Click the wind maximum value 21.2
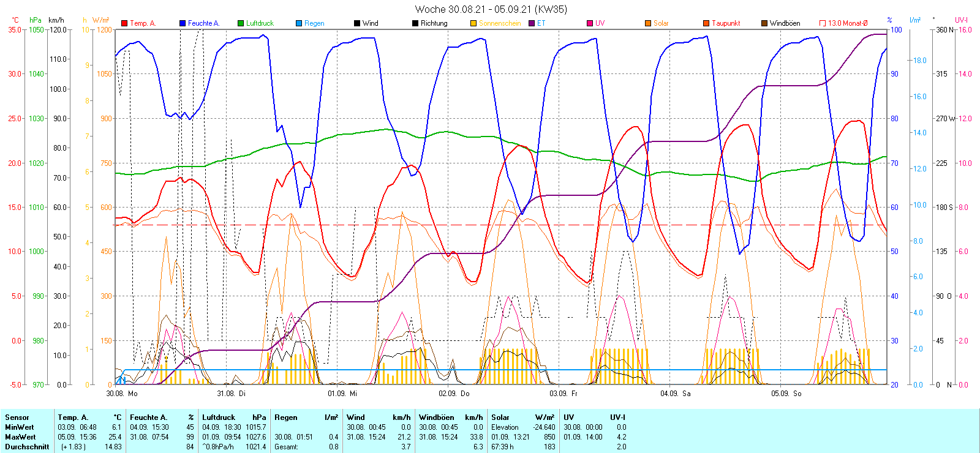Screen dimensions: 980x453 click(x=404, y=437)
